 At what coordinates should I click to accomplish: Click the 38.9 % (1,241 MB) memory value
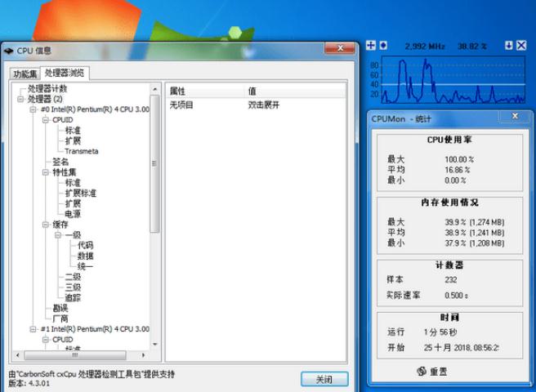pyautogui.click(x=475, y=233)
